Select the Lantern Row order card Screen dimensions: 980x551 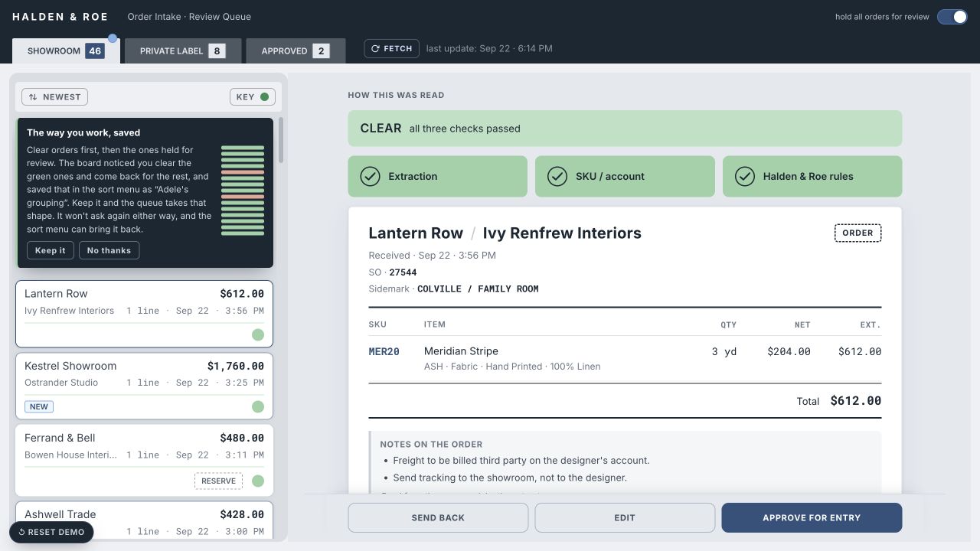[x=144, y=314]
